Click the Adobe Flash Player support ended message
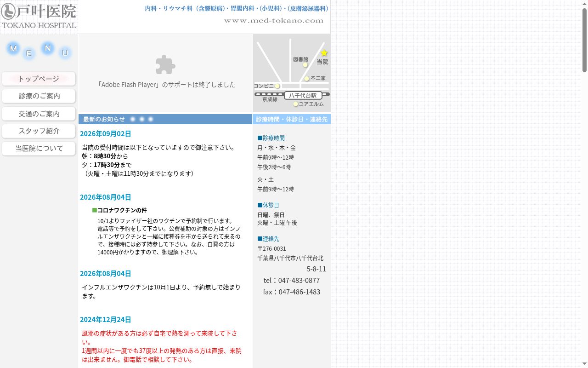The image size is (588, 368). point(165,85)
